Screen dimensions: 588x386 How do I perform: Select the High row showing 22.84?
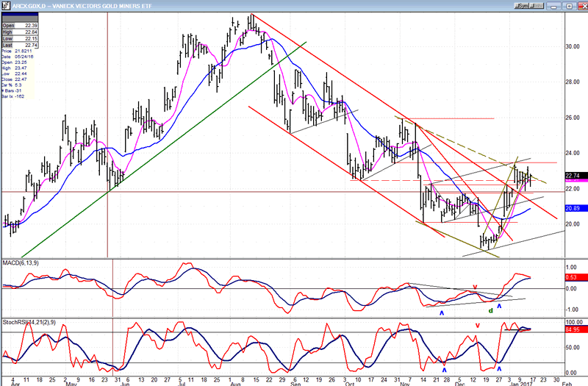(x=20, y=32)
